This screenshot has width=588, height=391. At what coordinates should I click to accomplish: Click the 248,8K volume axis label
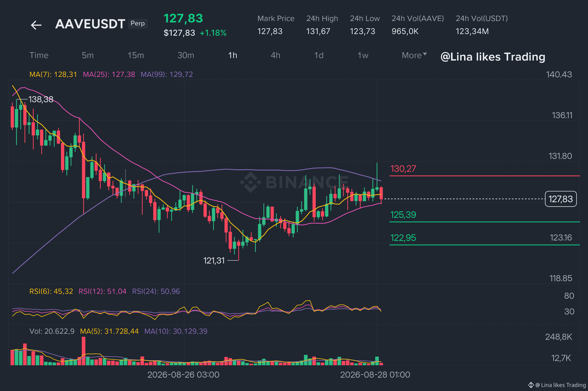click(559, 337)
